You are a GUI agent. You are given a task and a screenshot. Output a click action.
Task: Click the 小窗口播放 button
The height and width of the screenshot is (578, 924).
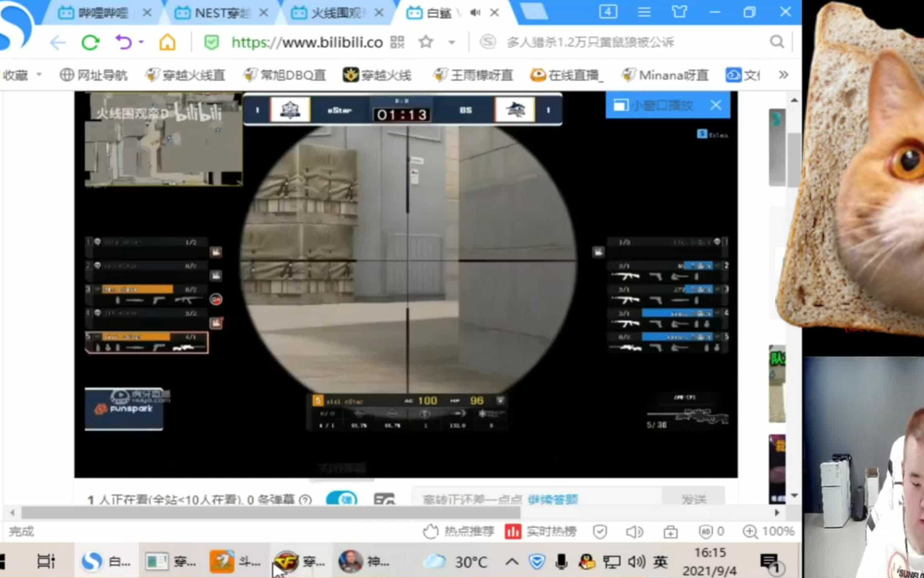[x=653, y=105]
